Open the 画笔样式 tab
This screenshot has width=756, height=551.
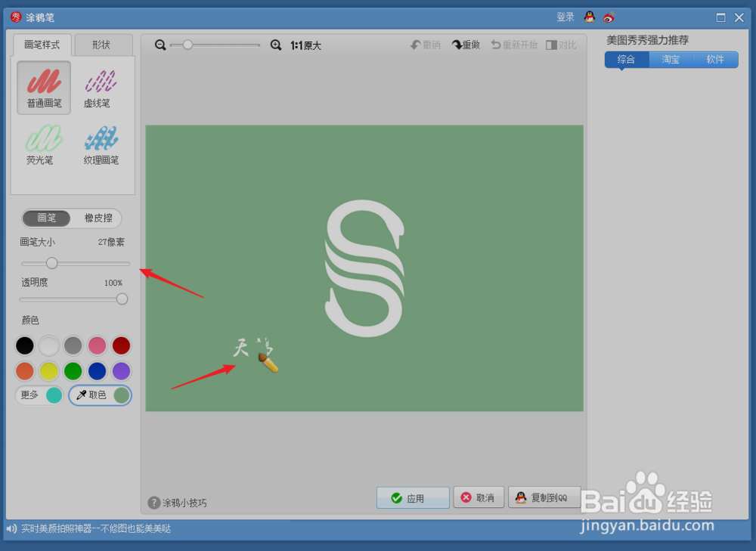pos(42,45)
